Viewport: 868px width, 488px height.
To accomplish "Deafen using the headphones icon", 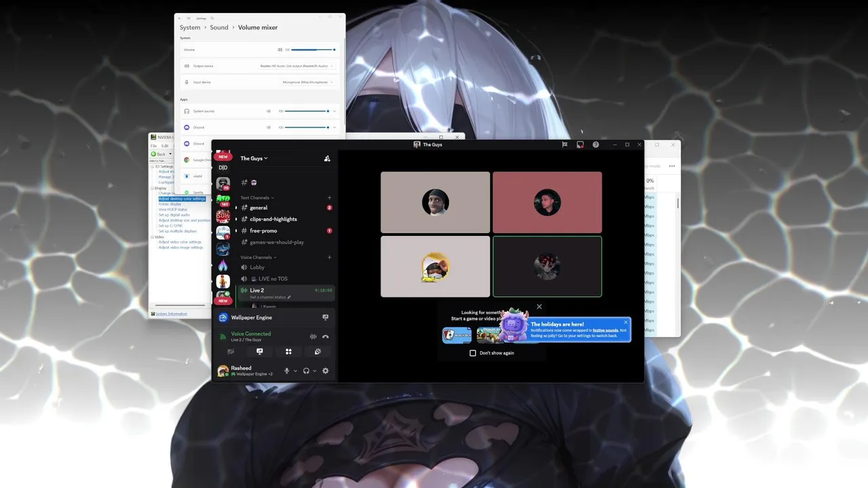I will 307,371.
